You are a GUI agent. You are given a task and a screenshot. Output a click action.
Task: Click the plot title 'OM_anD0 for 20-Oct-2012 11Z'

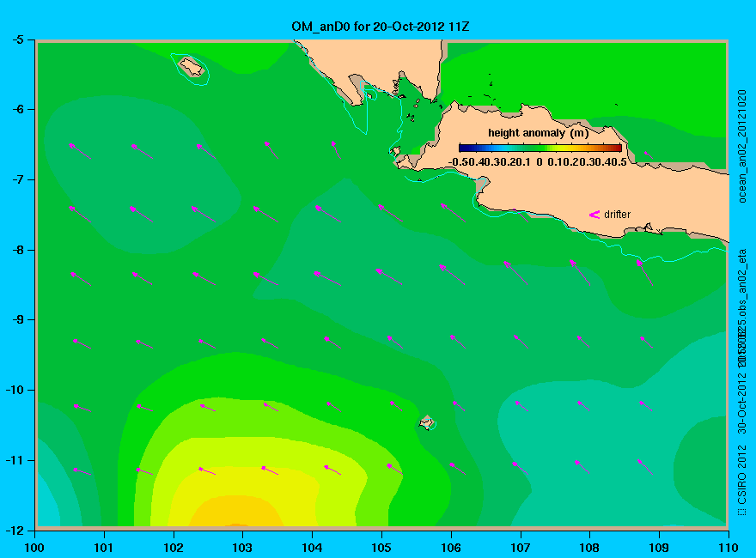380,27
